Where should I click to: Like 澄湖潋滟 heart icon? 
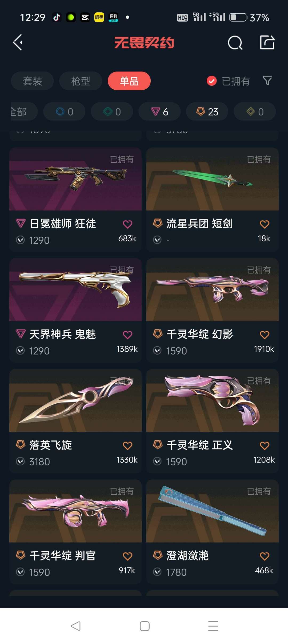(x=264, y=556)
